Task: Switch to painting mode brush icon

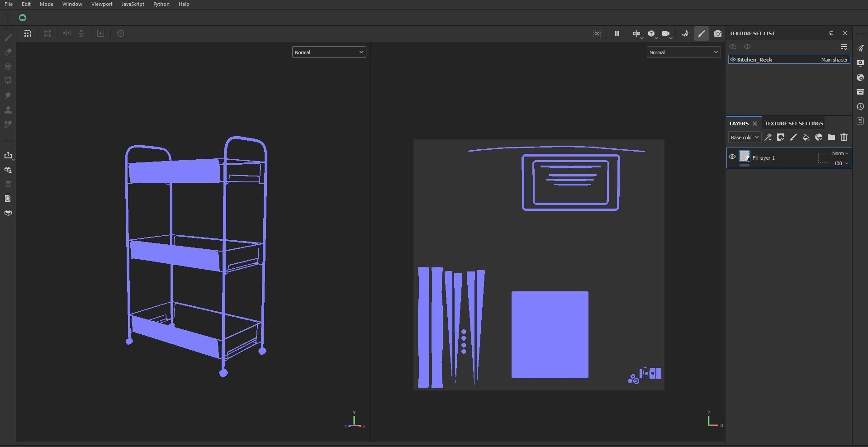Action: (702, 33)
